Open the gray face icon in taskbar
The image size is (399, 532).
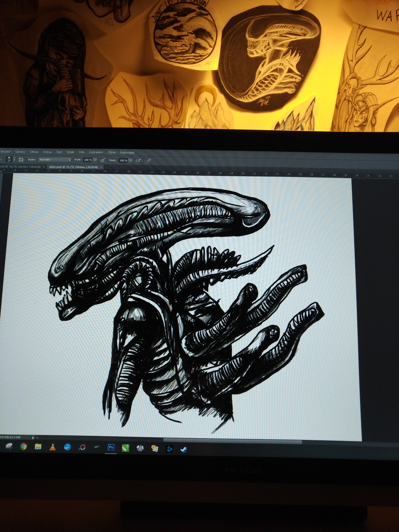pos(140,448)
